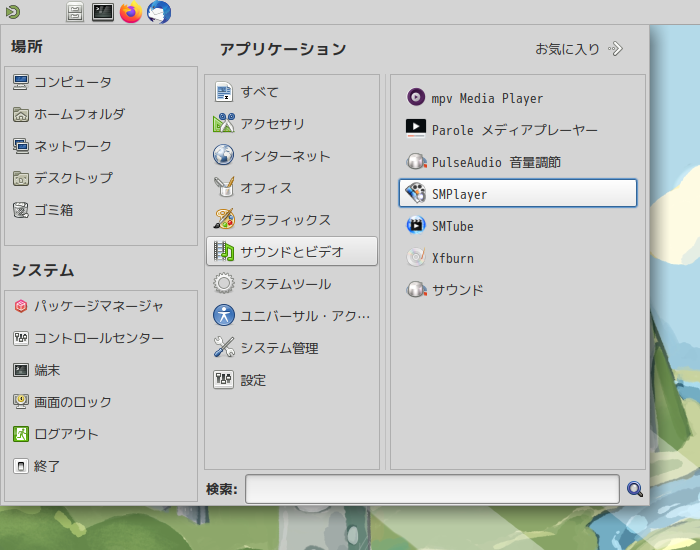This screenshot has height=550, width=700.
Task: Select the オフィス category
Action: [292, 188]
